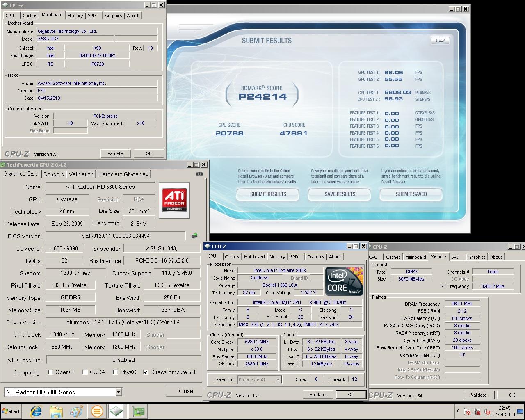Image resolution: width=525 pixels, height=420 pixels.
Task: Click OK in the CPU-Z CPU window
Action: click(x=351, y=395)
